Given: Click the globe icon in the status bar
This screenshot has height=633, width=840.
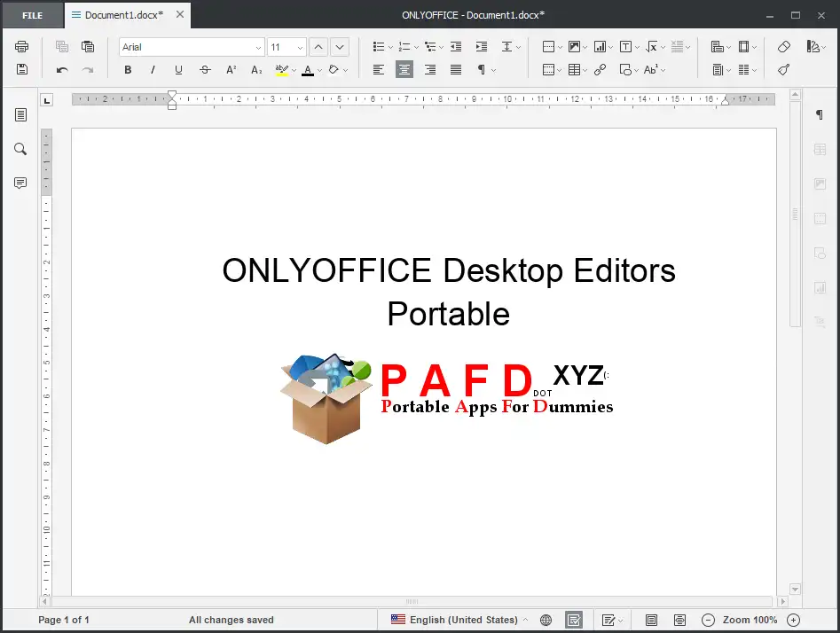Looking at the screenshot, I should (x=546, y=621).
